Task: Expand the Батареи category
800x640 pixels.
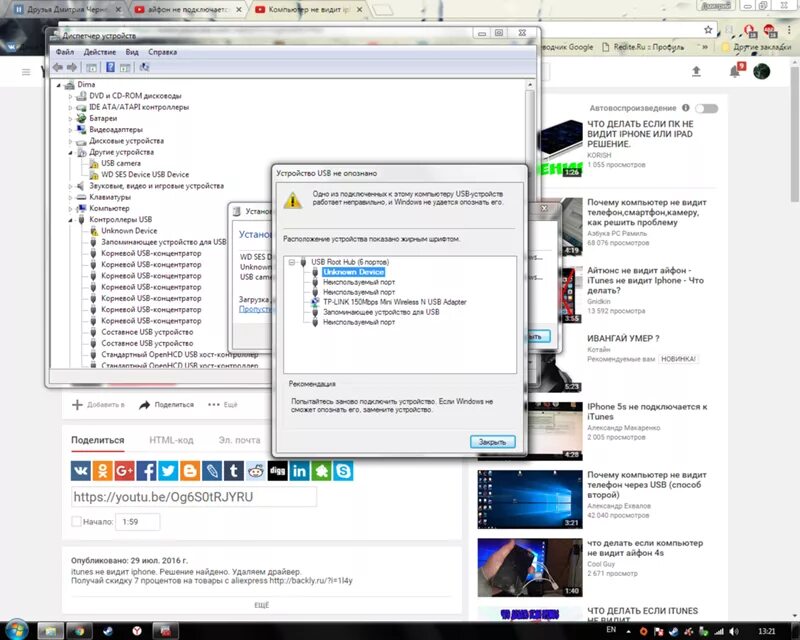Action: [70, 118]
